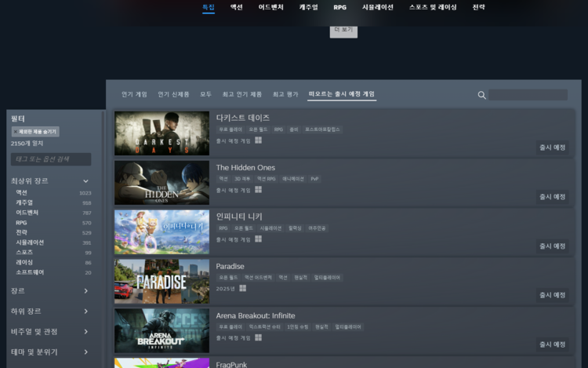Click 출시 예정 button for The Hidden Ones
Screen dimensions: 588x368
(x=552, y=197)
